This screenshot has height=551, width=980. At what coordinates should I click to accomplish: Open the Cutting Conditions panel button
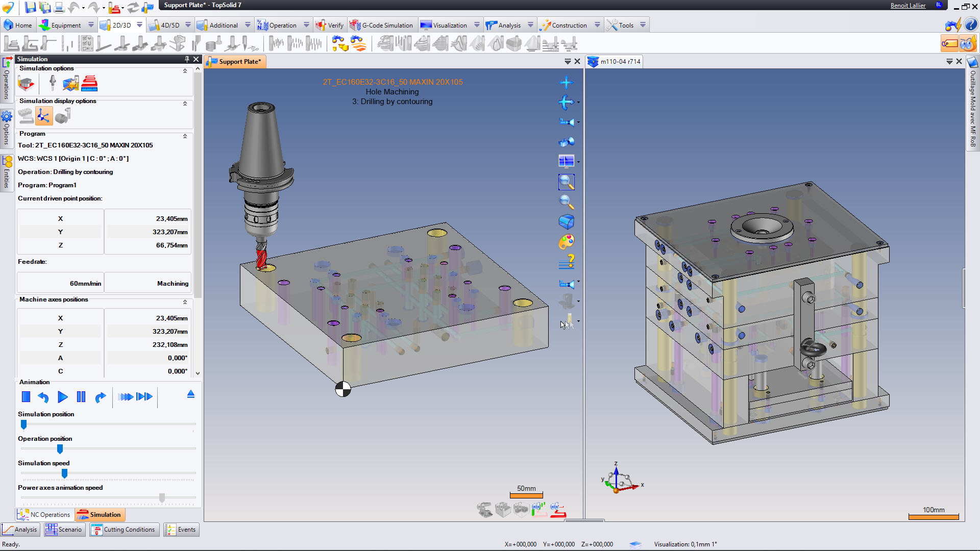click(x=124, y=530)
